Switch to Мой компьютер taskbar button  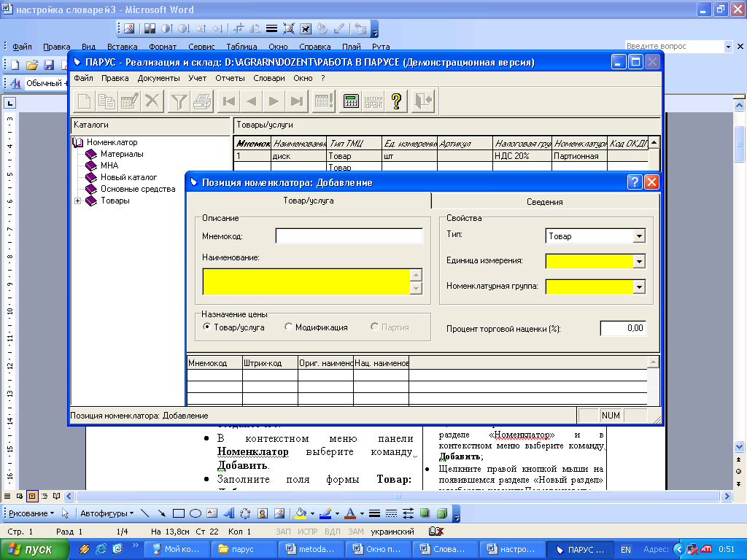tap(177, 549)
